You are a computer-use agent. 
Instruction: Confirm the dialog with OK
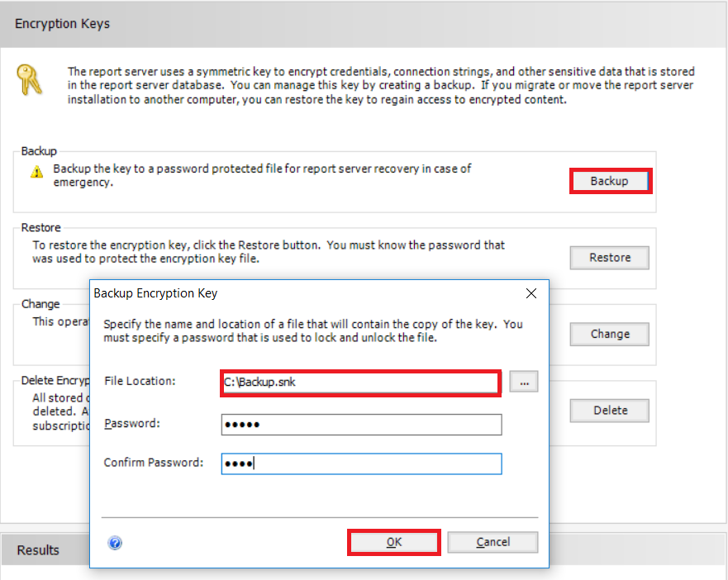point(393,542)
